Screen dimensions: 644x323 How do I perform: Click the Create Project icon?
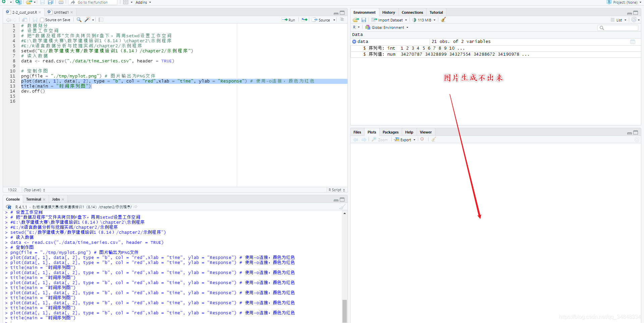pyautogui.click(x=18, y=2)
